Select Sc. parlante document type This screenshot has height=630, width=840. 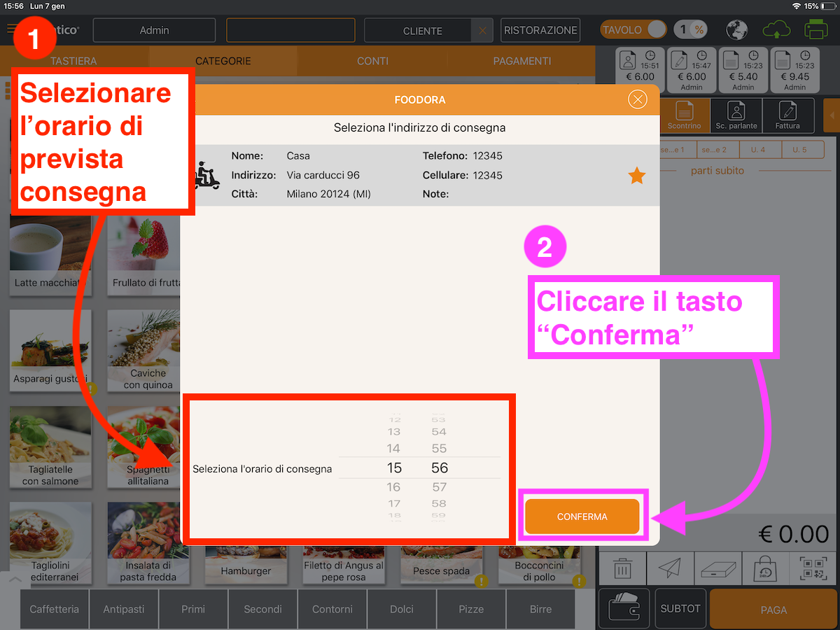pyautogui.click(x=736, y=115)
